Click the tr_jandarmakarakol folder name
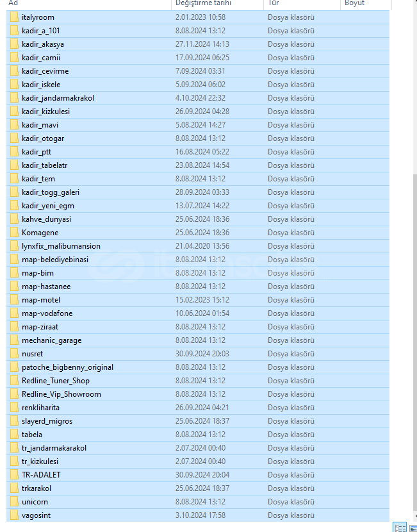The width and height of the screenshot is (417, 532). pos(54,448)
